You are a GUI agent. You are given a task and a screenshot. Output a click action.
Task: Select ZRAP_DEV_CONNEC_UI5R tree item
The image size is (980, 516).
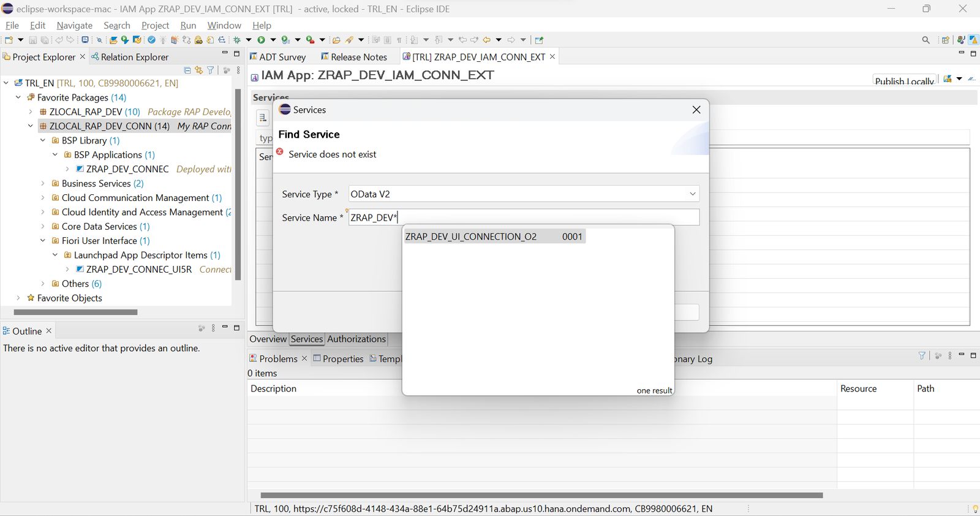pos(139,270)
